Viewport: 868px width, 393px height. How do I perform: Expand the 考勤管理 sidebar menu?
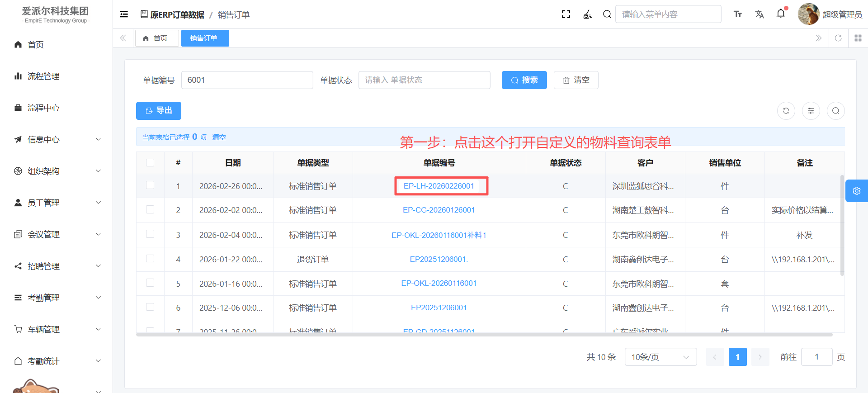click(x=57, y=298)
